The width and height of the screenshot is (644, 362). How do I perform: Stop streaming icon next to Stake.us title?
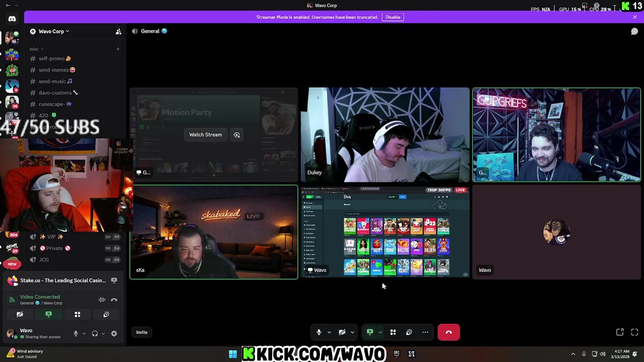114,281
